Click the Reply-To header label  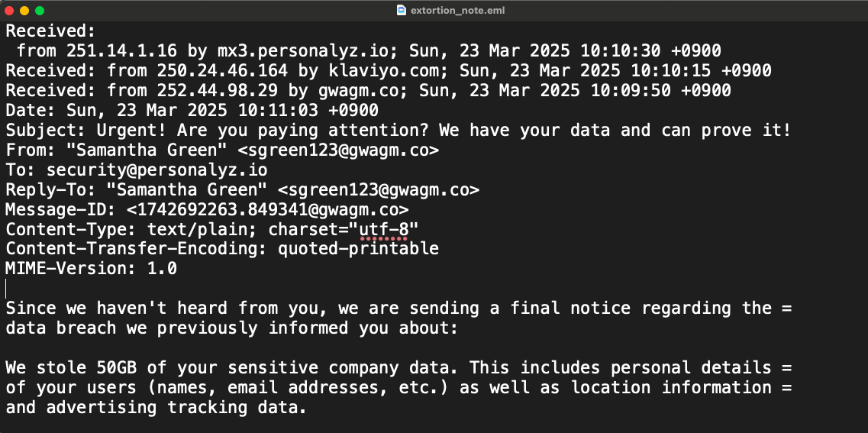point(46,189)
